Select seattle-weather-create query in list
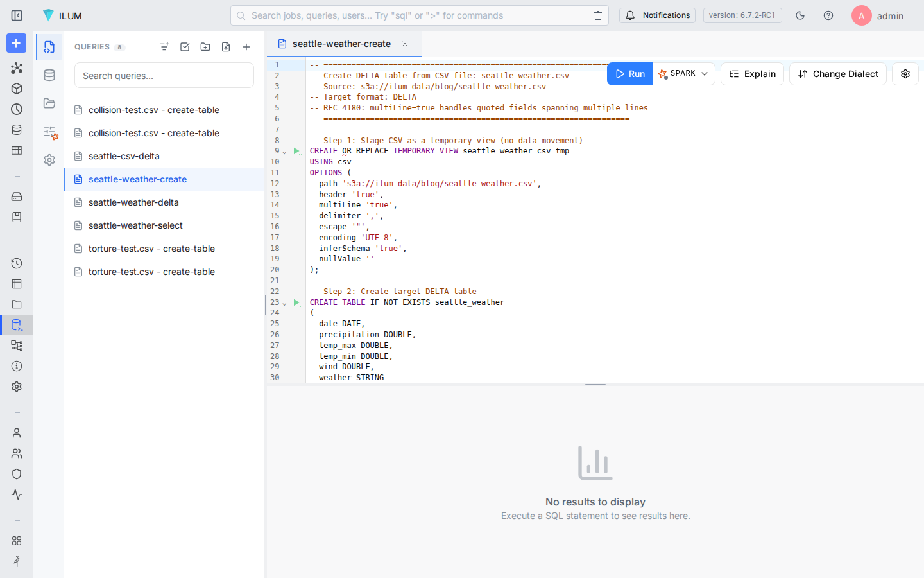The height and width of the screenshot is (578, 924). pos(164,179)
